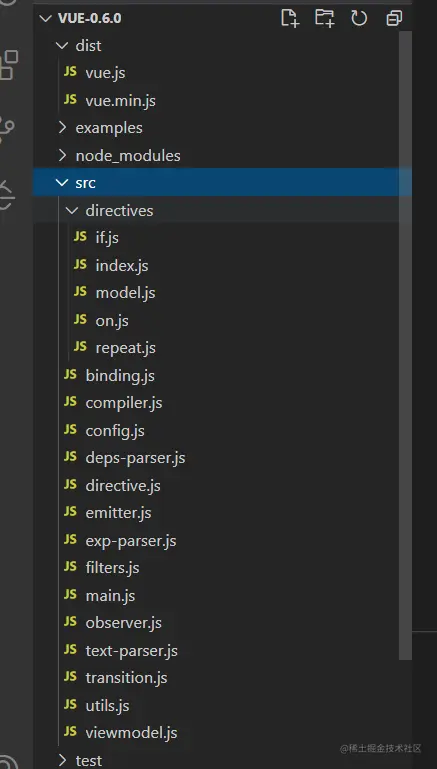The height and width of the screenshot is (769, 437).
Task: Open the Extensions view in activity bar
Action: [x=8, y=64]
